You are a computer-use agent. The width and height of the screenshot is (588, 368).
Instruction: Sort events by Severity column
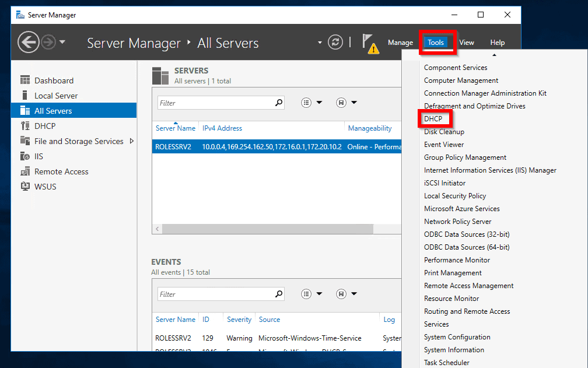(x=239, y=320)
